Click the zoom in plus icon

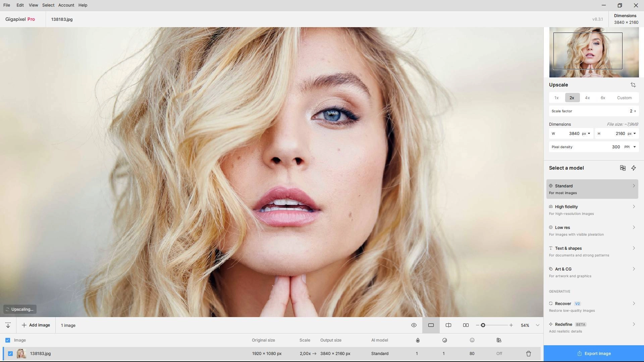[x=511, y=325]
